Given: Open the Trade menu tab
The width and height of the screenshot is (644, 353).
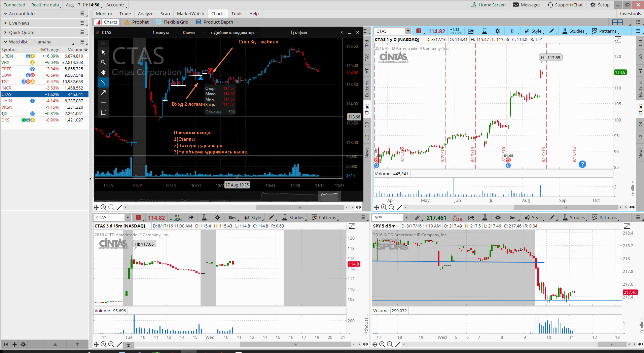Looking at the screenshot, I should pos(125,14).
